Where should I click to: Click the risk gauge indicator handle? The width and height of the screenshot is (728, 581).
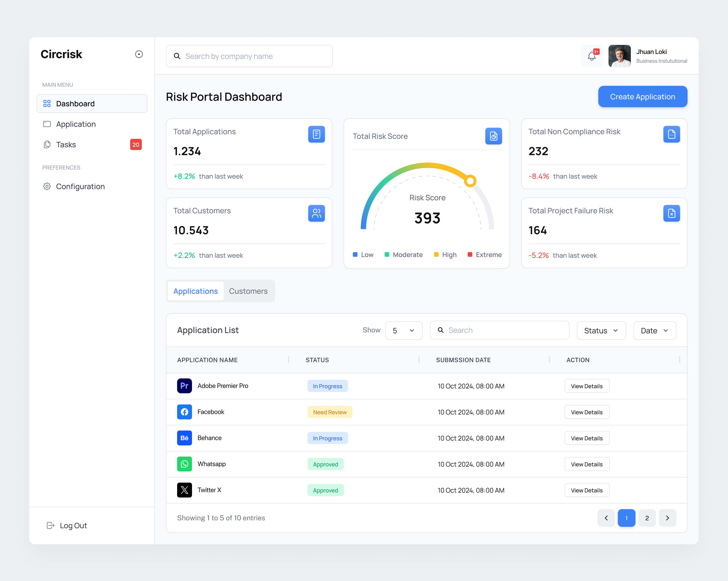click(470, 181)
